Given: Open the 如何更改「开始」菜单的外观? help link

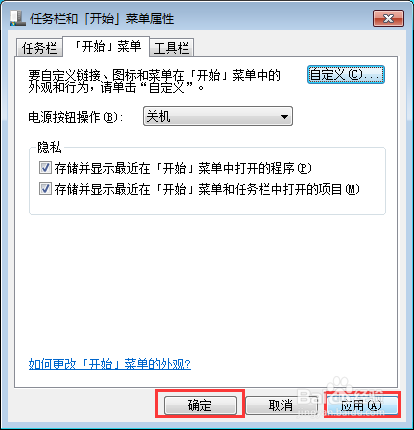Looking at the screenshot, I should pos(110,364).
